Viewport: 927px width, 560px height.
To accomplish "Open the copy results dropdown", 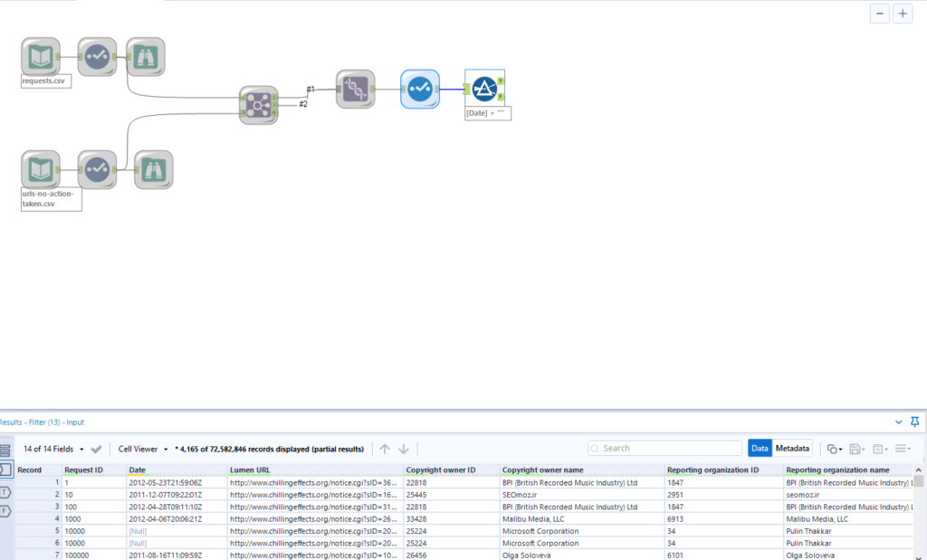I will point(834,449).
